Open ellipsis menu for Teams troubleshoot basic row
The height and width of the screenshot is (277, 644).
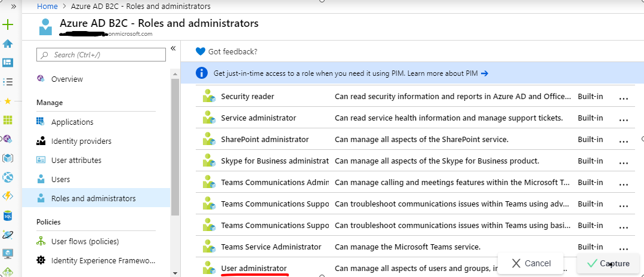click(624, 227)
